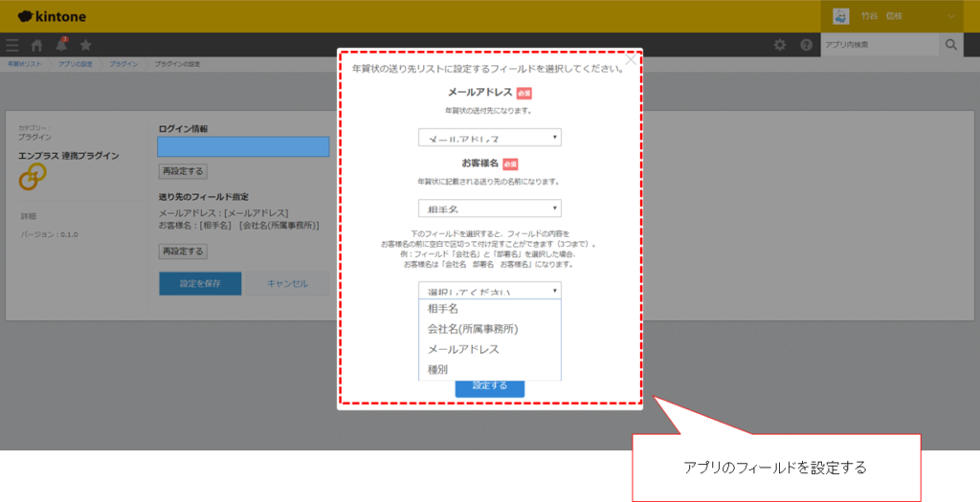Open the hamburger menu icon
This screenshot has width=980, height=502.
tap(12, 45)
